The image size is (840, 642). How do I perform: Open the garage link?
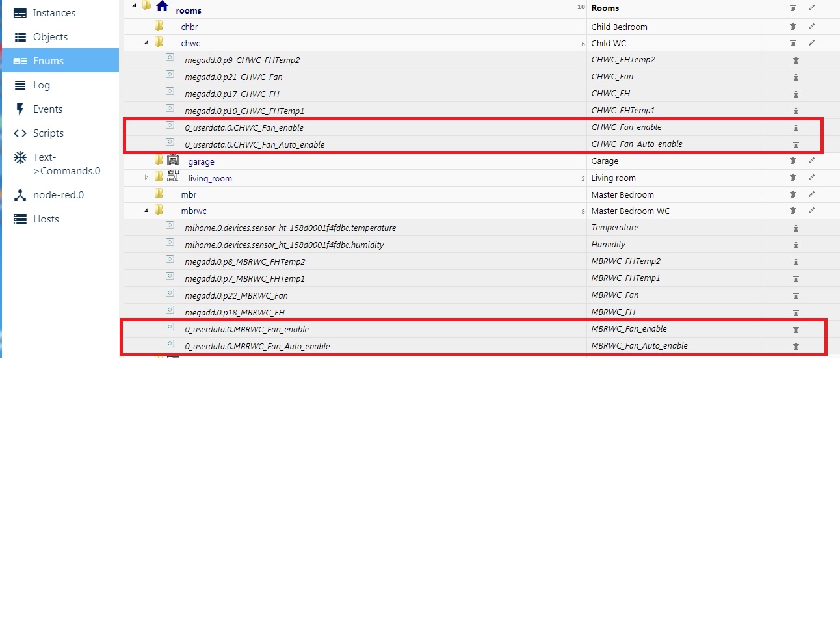pos(201,161)
